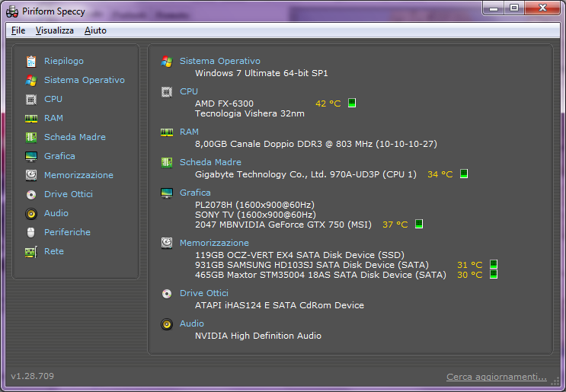Click the speaker icon beside Audio heading

coord(167,324)
